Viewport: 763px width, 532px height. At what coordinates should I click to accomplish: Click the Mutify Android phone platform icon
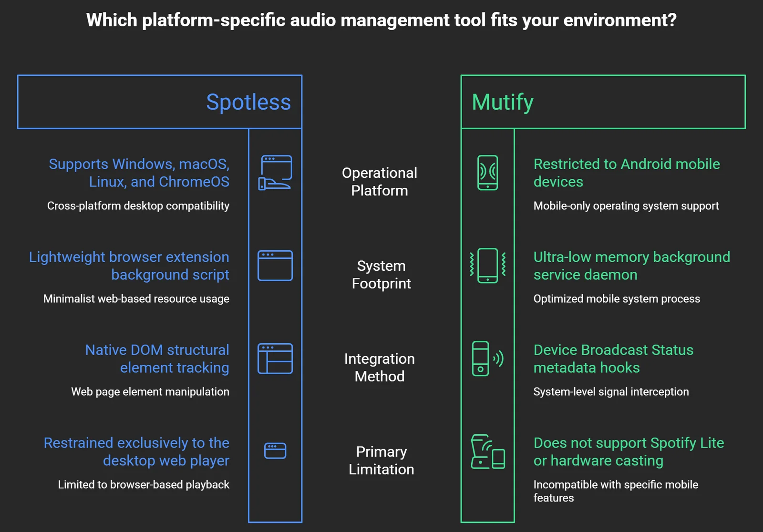[487, 173]
